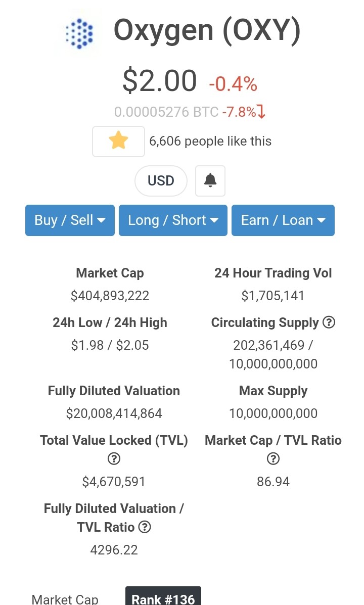Expand the Long / Short dropdown
Image resolution: width=364 pixels, height=605 pixels.
[x=173, y=220]
